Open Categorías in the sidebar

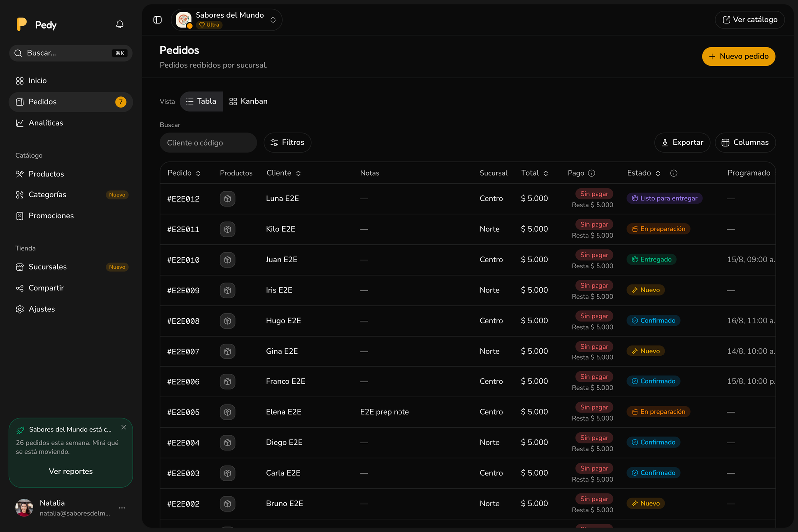[x=71, y=195]
